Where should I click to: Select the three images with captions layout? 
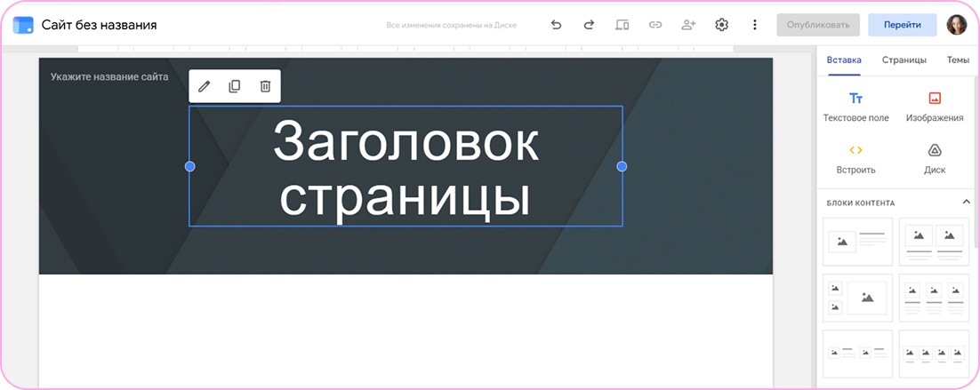click(934, 298)
